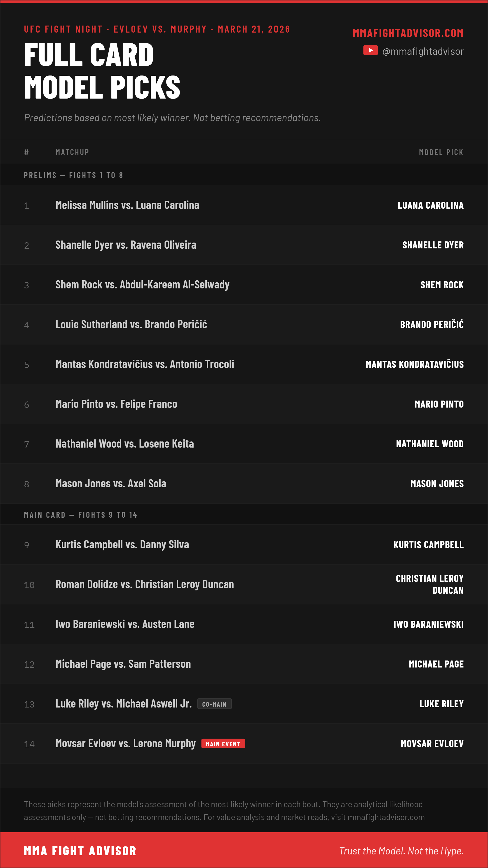Click the SHANELLE DYER model pick

coord(433,245)
